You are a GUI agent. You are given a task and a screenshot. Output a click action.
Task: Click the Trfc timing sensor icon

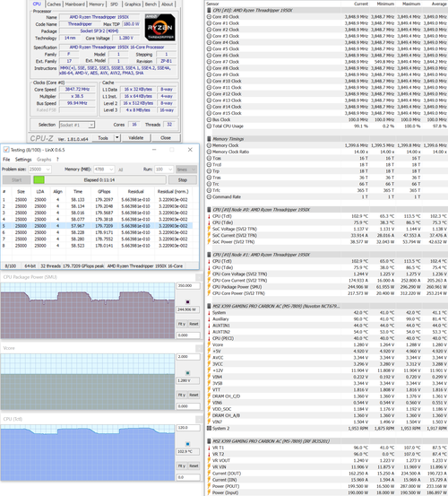point(209,190)
